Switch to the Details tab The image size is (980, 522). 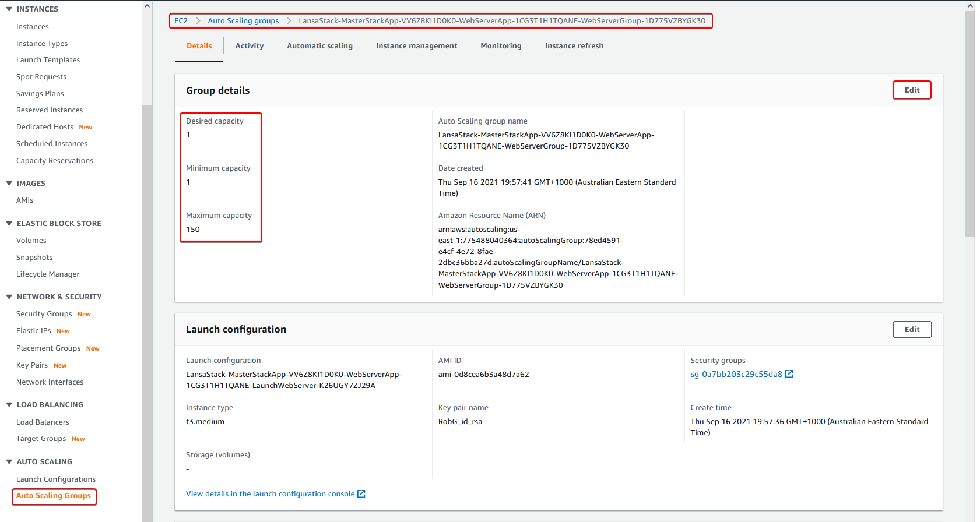click(199, 46)
